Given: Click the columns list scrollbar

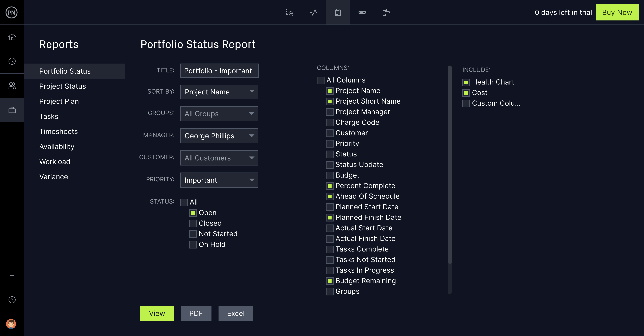Looking at the screenshot, I should [x=449, y=165].
